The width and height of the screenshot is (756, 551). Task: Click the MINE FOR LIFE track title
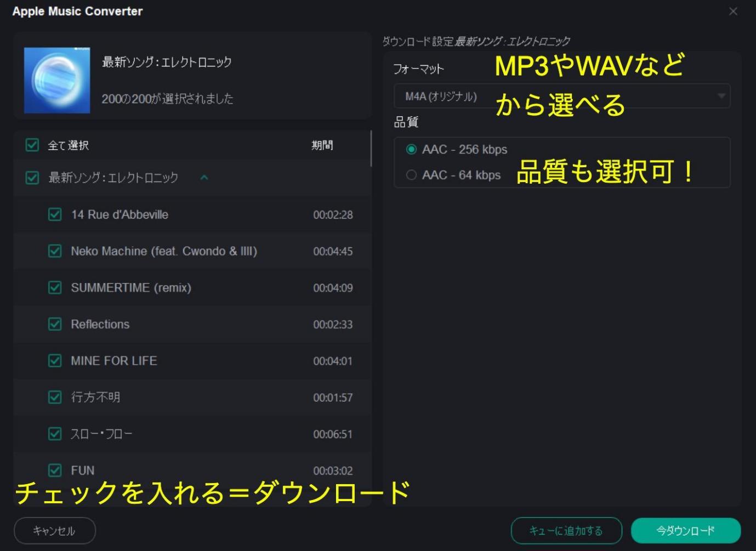pyautogui.click(x=114, y=361)
